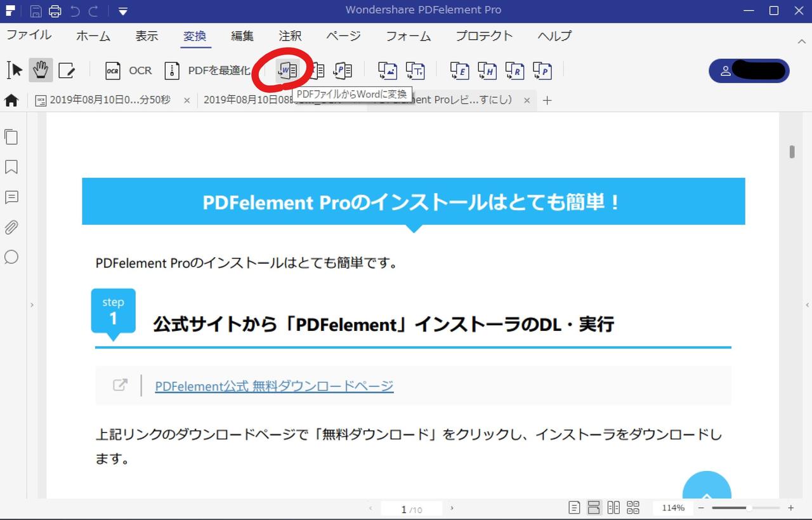Open quick access toolbar customize dropdown
This screenshot has height=520, width=812.
[x=122, y=11]
